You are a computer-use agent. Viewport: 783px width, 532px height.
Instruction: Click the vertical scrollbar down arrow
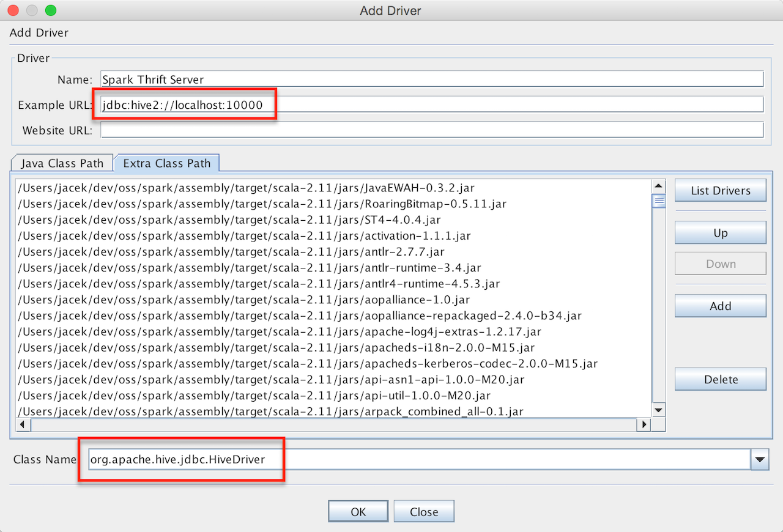click(658, 410)
